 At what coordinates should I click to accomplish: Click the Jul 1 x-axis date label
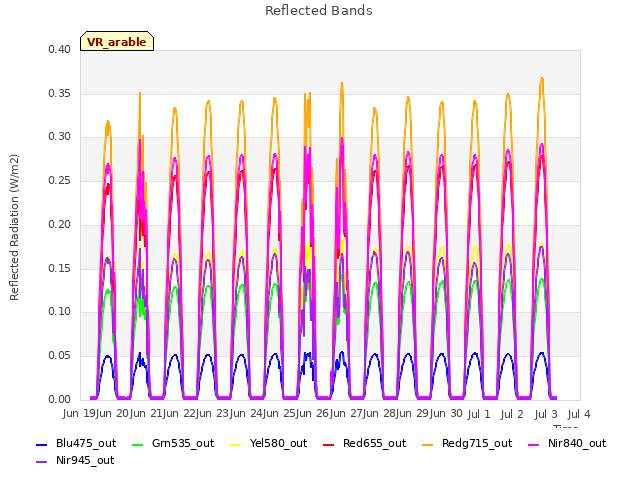(x=479, y=414)
